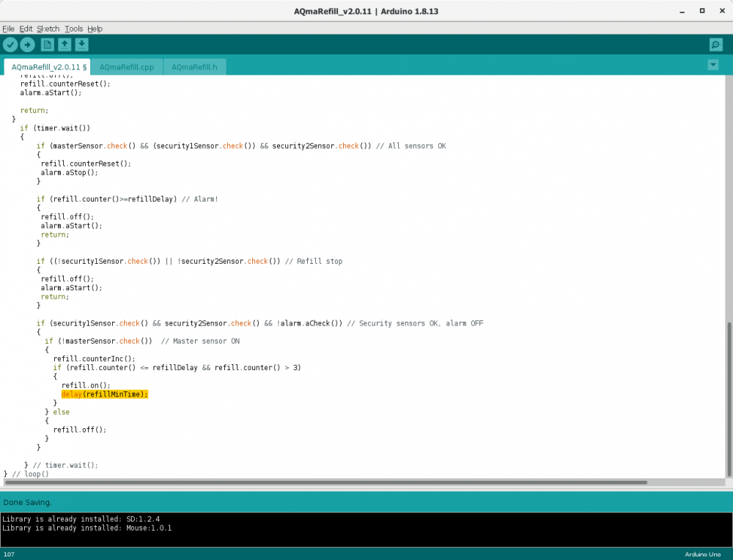Open the Tools menu

pos(73,29)
